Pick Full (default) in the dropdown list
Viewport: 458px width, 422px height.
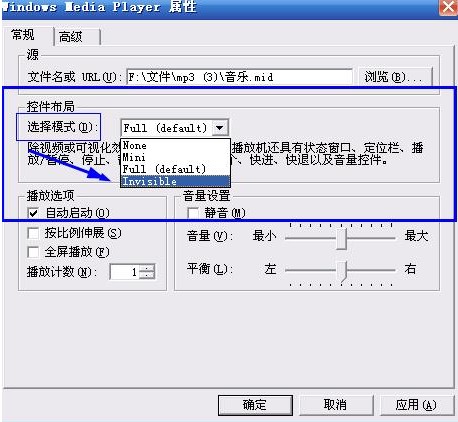point(175,169)
